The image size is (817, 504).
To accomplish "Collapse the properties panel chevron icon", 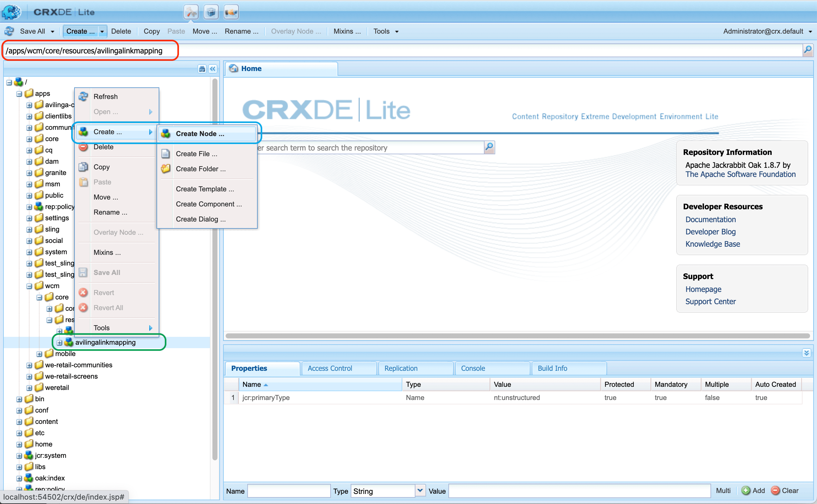I will 806,353.
